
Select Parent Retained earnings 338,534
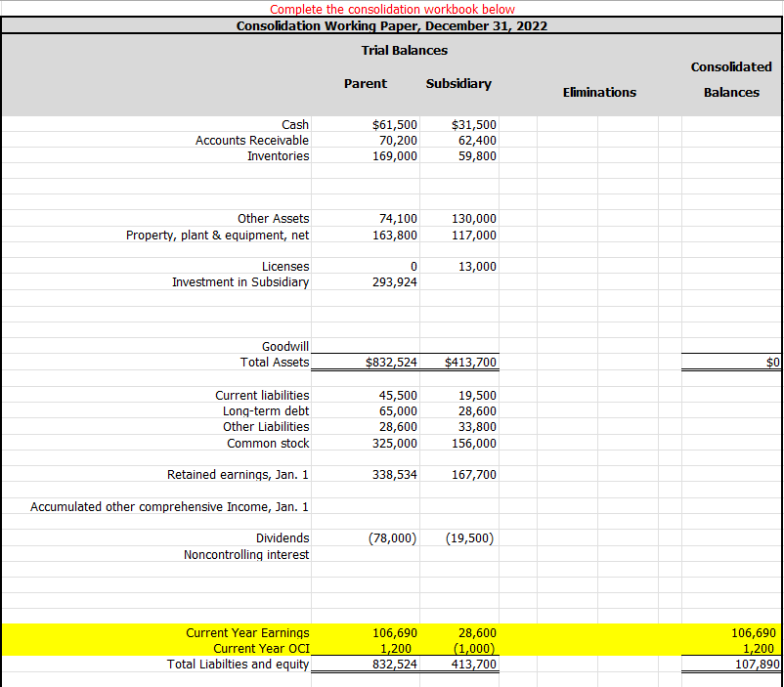click(395, 475)
